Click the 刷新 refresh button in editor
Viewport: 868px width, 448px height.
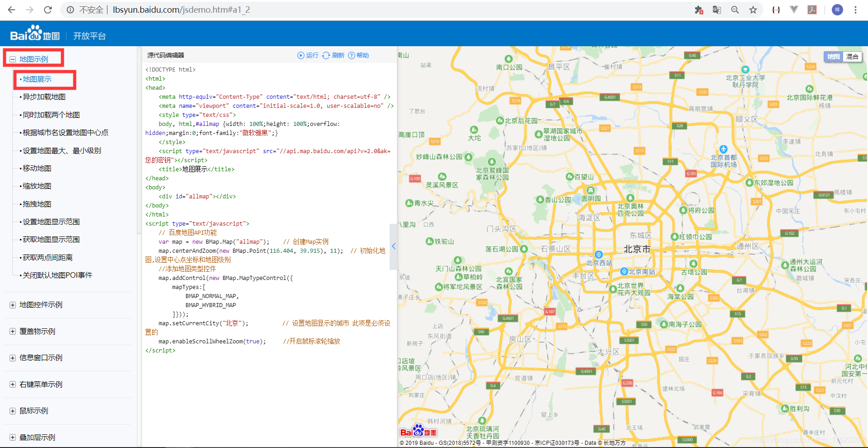click(x=334, y=55)
